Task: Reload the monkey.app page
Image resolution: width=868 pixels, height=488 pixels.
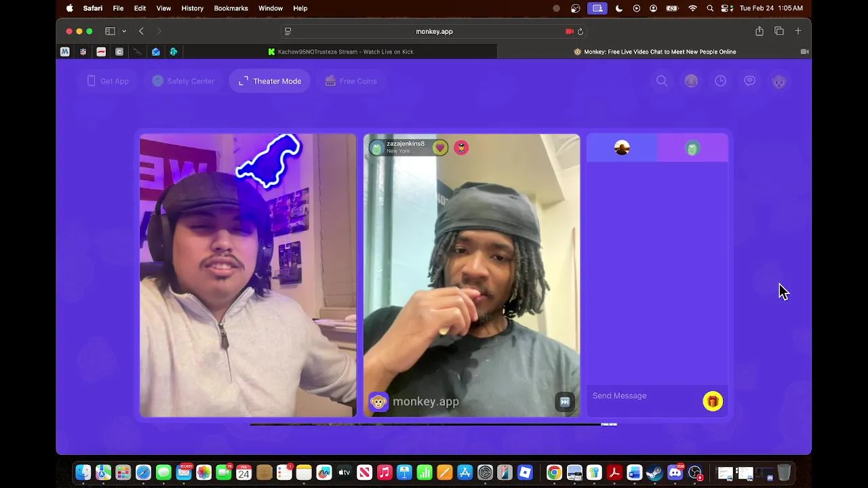Action: click(x=580, y=31)
